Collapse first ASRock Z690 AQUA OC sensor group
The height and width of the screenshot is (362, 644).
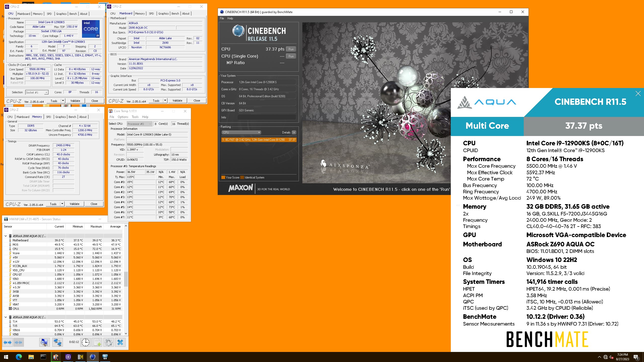coord(6,236)
